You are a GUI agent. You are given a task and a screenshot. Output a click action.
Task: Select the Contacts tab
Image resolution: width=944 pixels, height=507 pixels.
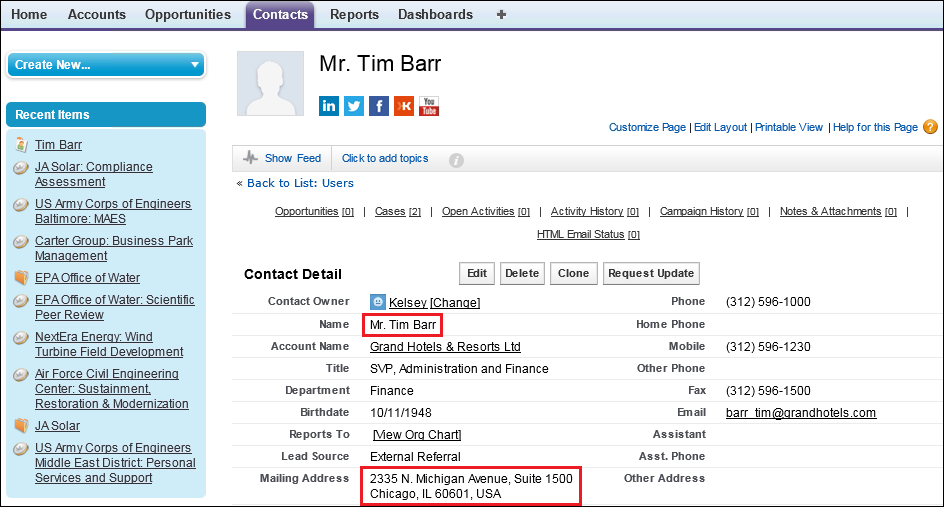click(x=280, y=14)
